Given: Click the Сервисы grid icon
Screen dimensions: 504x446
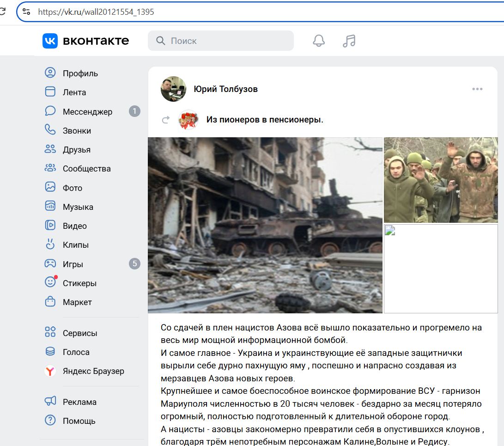Looking at the screenshot, I should point(50,332).
